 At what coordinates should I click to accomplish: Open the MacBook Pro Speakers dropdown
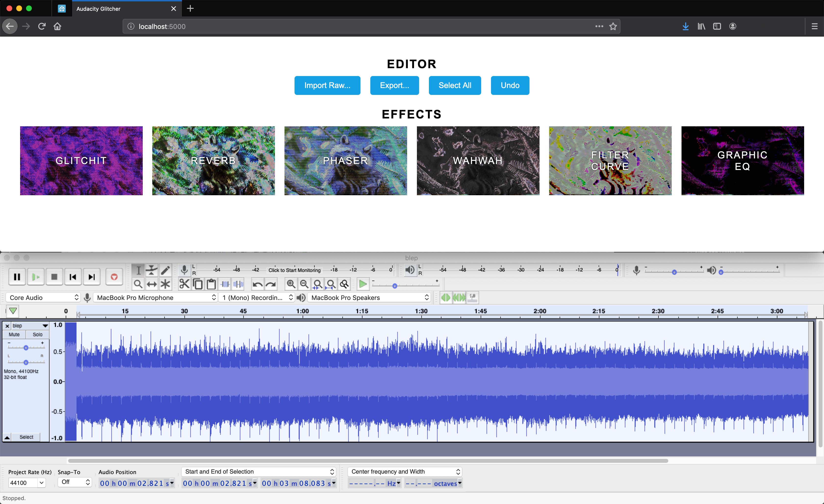[369, 298]
